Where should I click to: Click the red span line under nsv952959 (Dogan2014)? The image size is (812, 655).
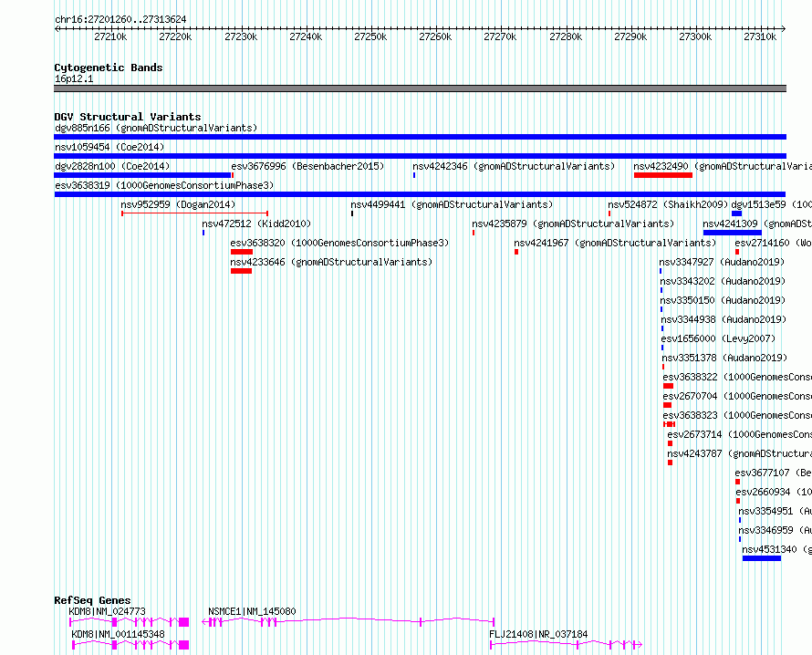pos(194,213)
